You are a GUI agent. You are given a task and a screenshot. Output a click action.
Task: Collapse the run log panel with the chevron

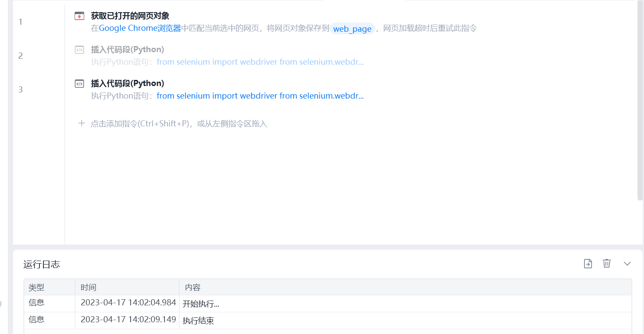point(627,264)
